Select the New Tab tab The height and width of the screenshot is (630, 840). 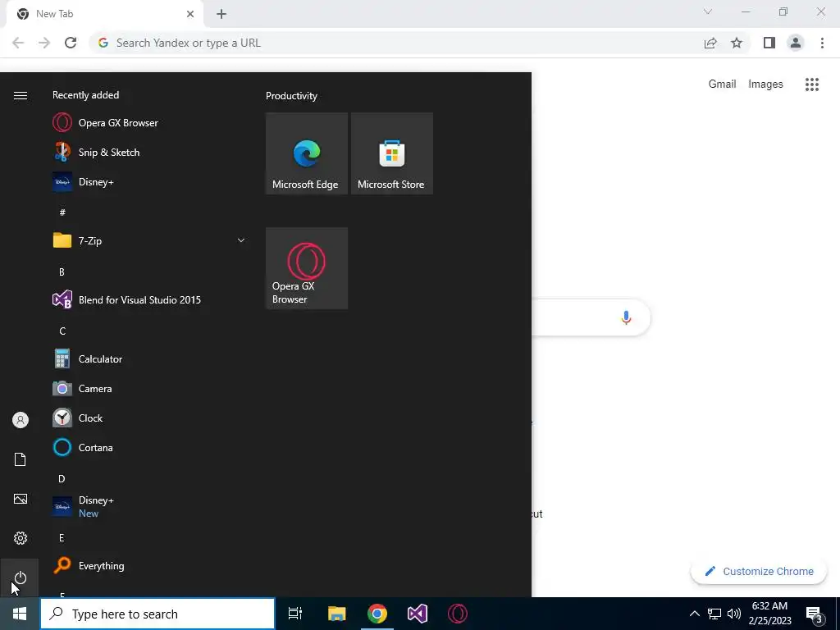(105, 14)
